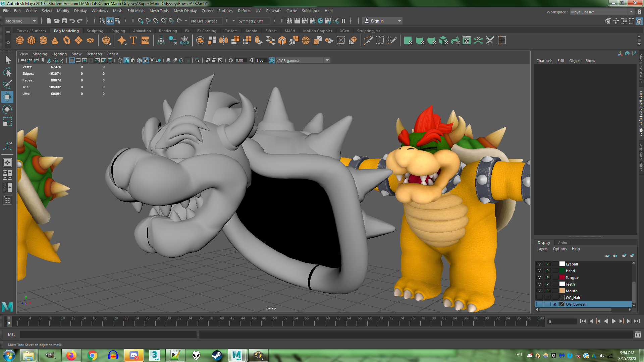
Task: Click the polygon Type text tool
Action: click(x=133, y=41)
